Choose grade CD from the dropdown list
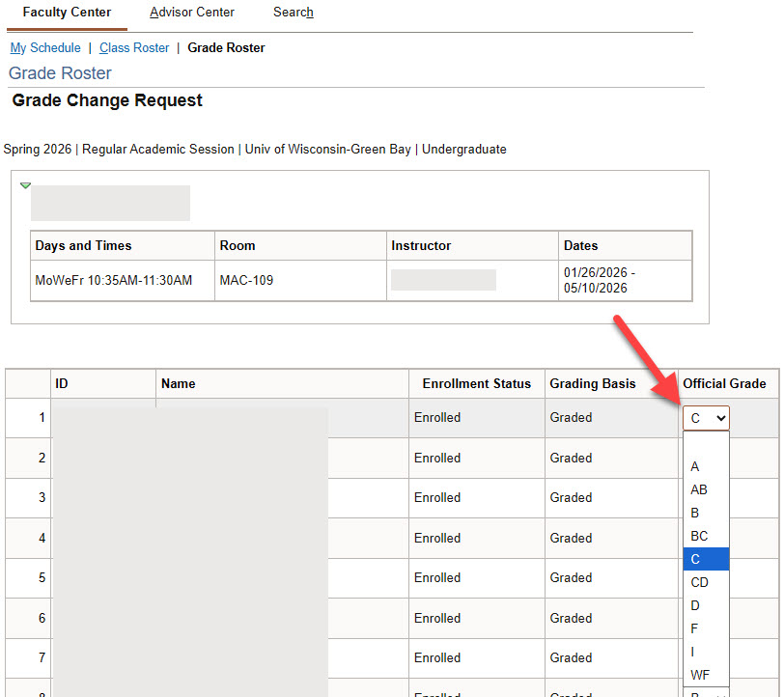 pyautogui.click(x=706, y=582)
